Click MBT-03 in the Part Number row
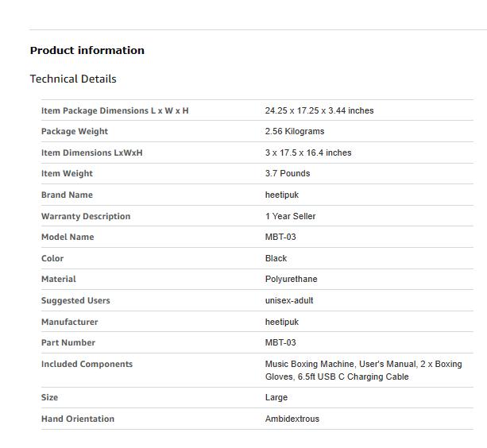 click(280, 342)
